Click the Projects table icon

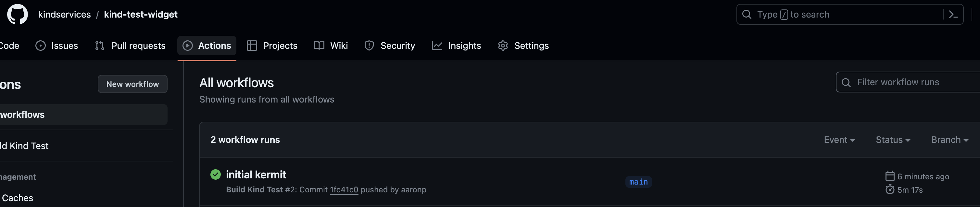pos(252,46)
